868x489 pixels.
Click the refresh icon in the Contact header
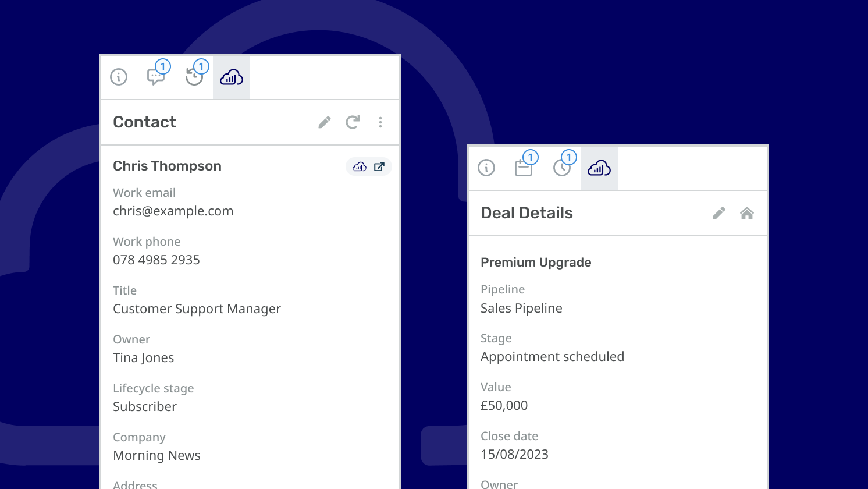click(x=352, y=122)
